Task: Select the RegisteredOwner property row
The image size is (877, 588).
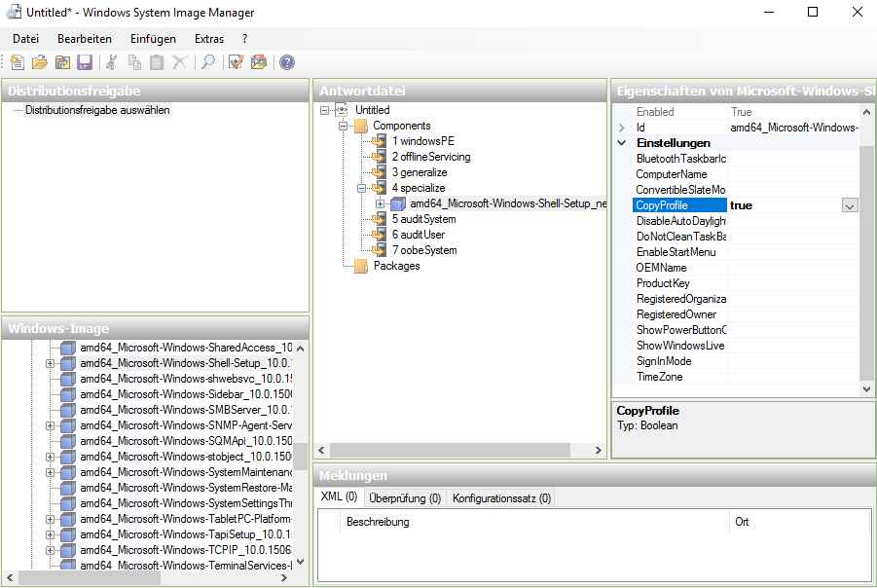Action: click(746, 315)
